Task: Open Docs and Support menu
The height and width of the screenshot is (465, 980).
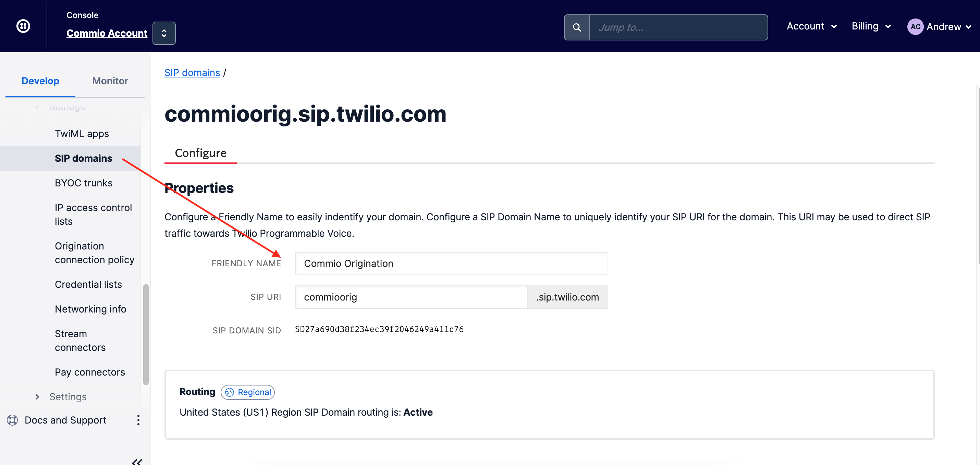Action: pos(138,419)
